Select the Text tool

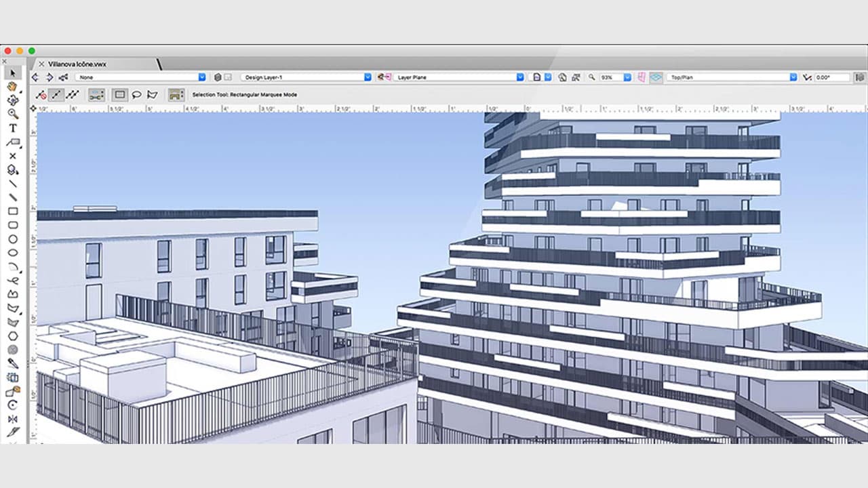[12, 128]
